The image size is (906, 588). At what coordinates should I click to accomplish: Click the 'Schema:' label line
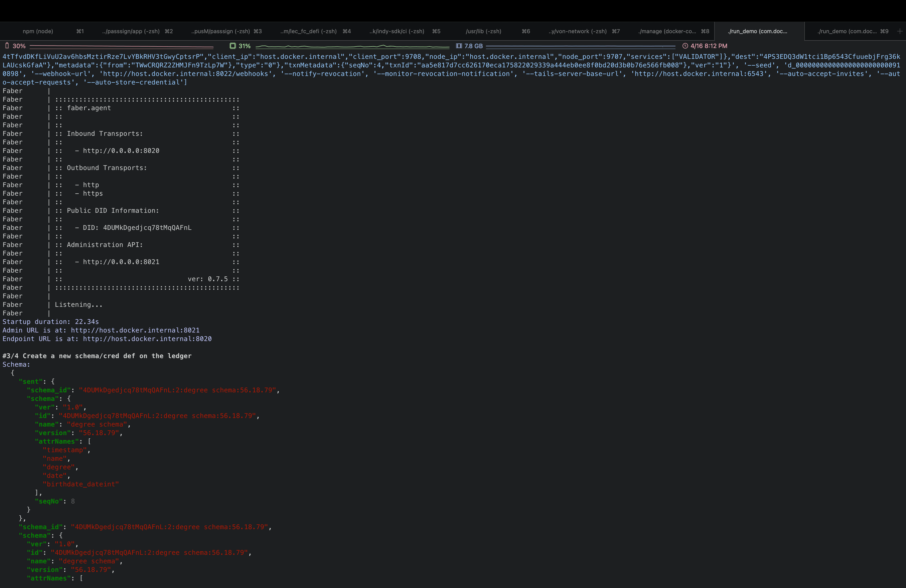pos(16,364)
